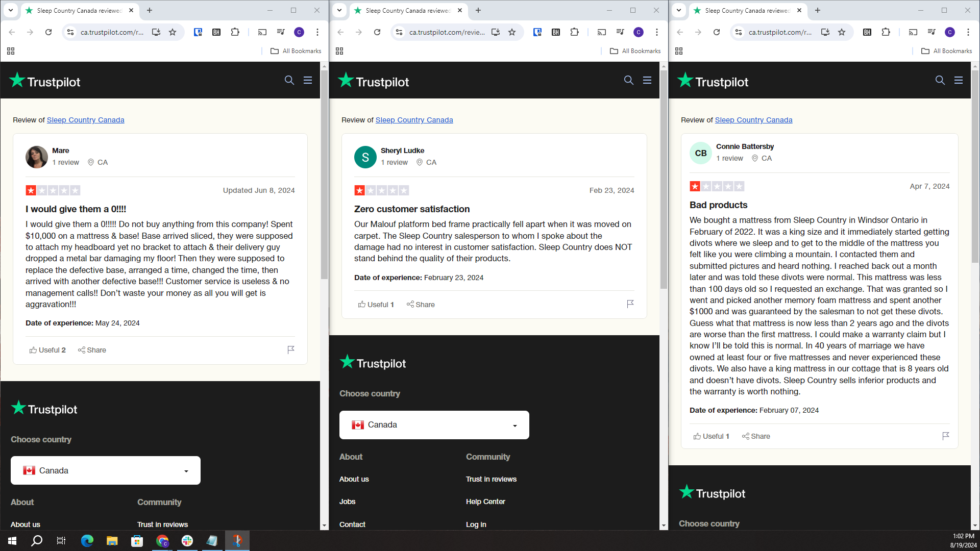Reload the page in the middle window
The width and height of the screenshot is (980, 551).
377,32
